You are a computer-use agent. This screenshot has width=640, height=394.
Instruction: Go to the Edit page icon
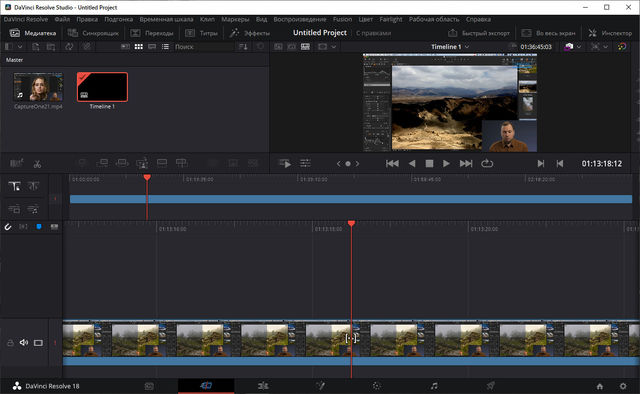pos(263,386)
